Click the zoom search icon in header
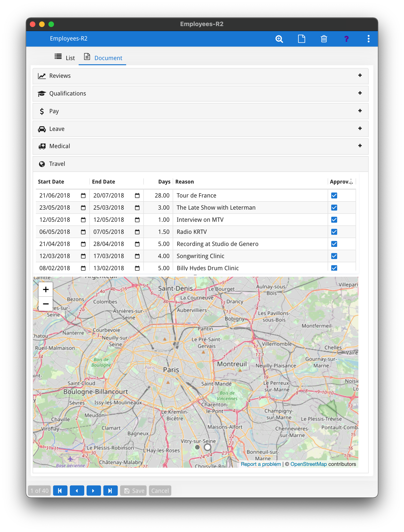This screenshot has width=404, height=532. 279,39
